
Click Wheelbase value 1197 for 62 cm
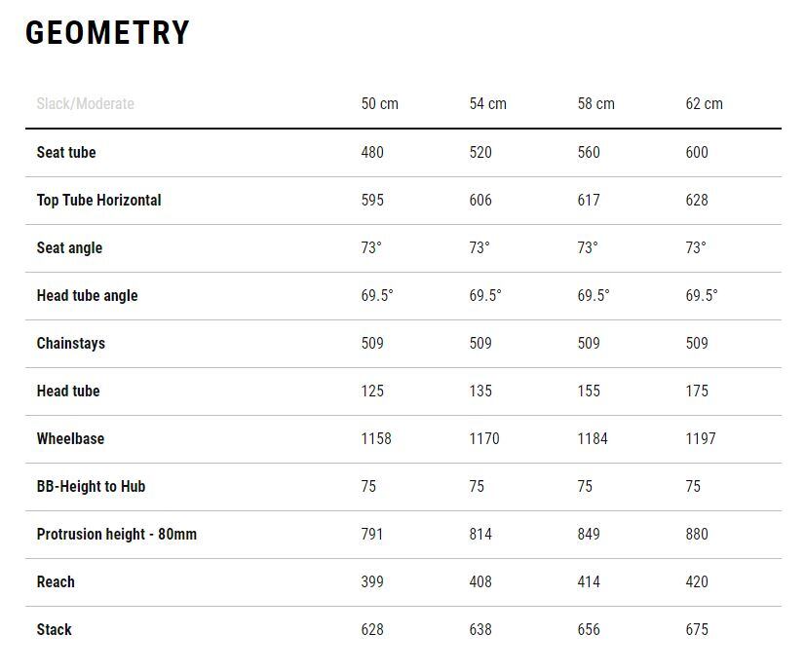pyautogui.click(x=701, y=439)
